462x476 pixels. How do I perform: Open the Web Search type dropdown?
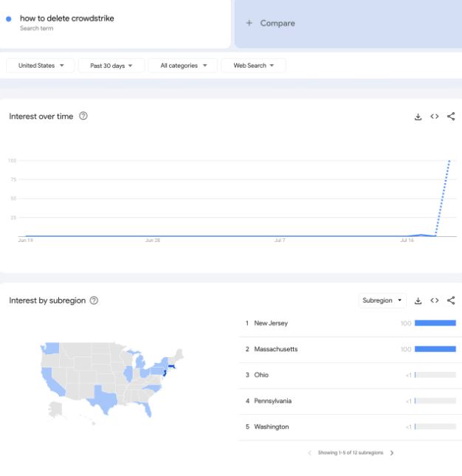click(253, 66)
